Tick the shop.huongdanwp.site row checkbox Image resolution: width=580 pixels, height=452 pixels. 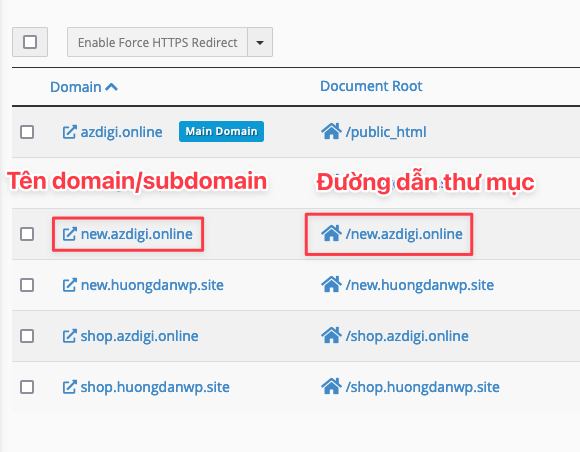pos(27,387)
